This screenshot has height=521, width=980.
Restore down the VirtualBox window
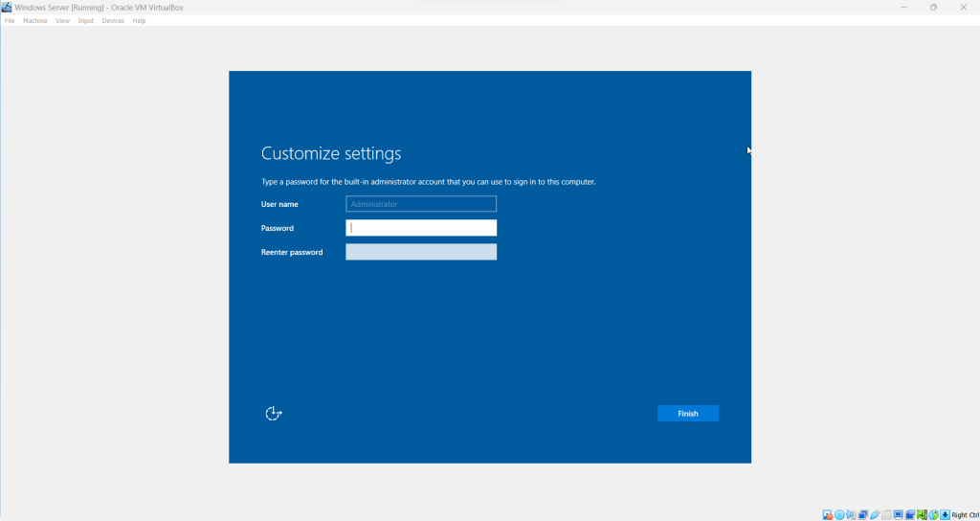coord(933,8)
